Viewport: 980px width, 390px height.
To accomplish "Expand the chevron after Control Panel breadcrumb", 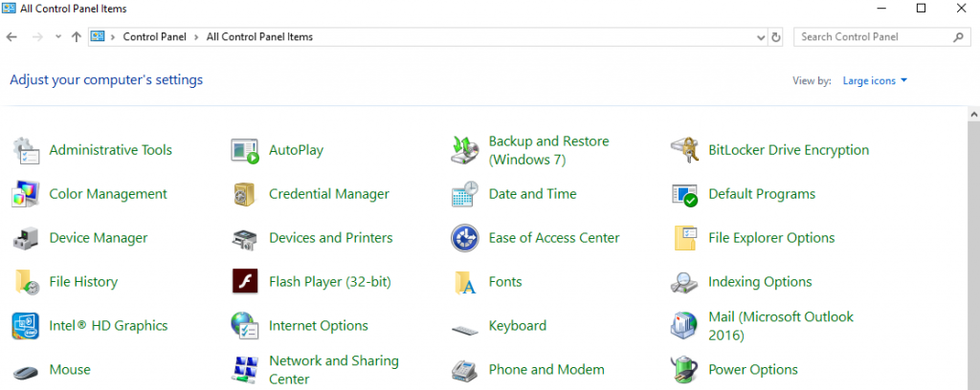I will coord(196,37).
